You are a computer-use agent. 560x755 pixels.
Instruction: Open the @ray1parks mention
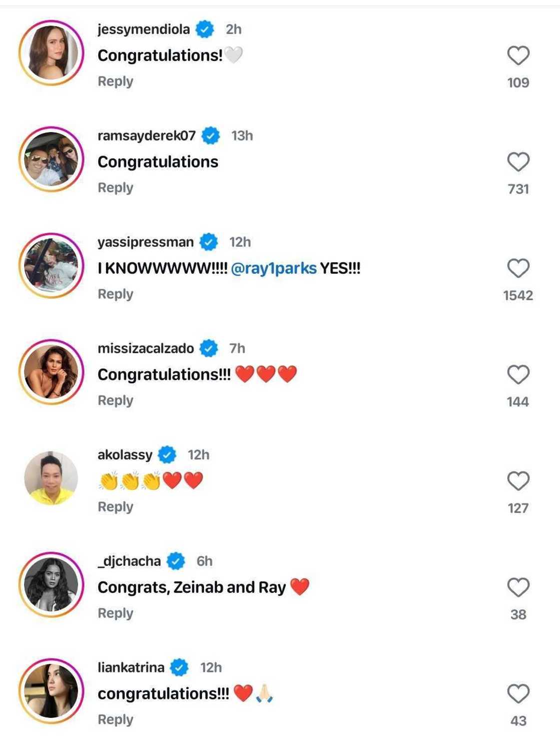pos(274,268)
